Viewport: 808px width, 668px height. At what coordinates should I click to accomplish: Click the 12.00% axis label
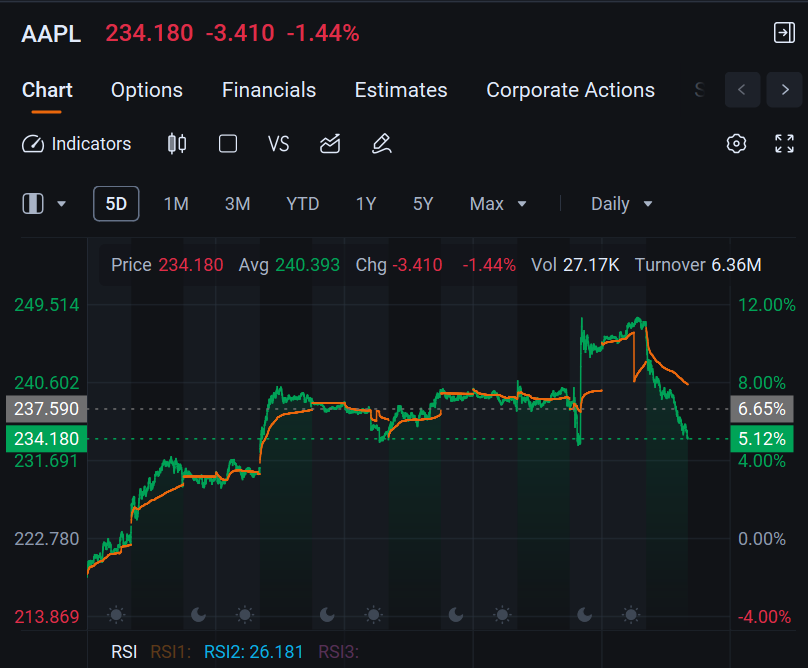767,305
